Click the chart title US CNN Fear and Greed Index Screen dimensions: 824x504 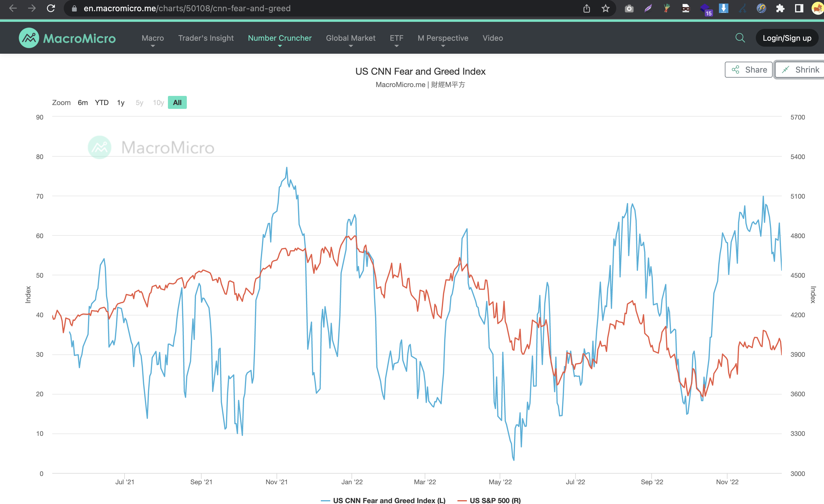420,71
